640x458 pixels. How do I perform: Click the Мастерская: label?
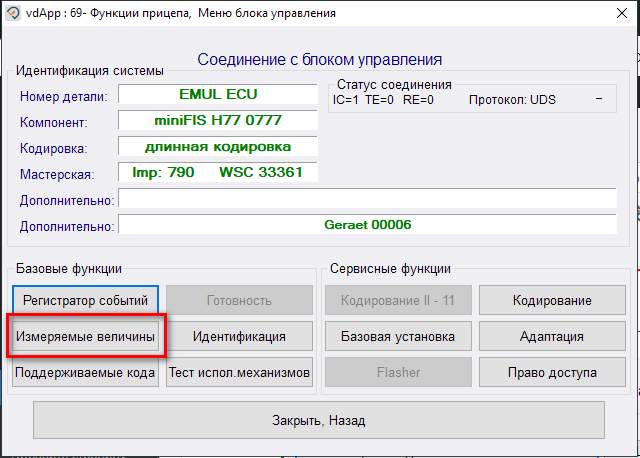[x=57, y=175]
